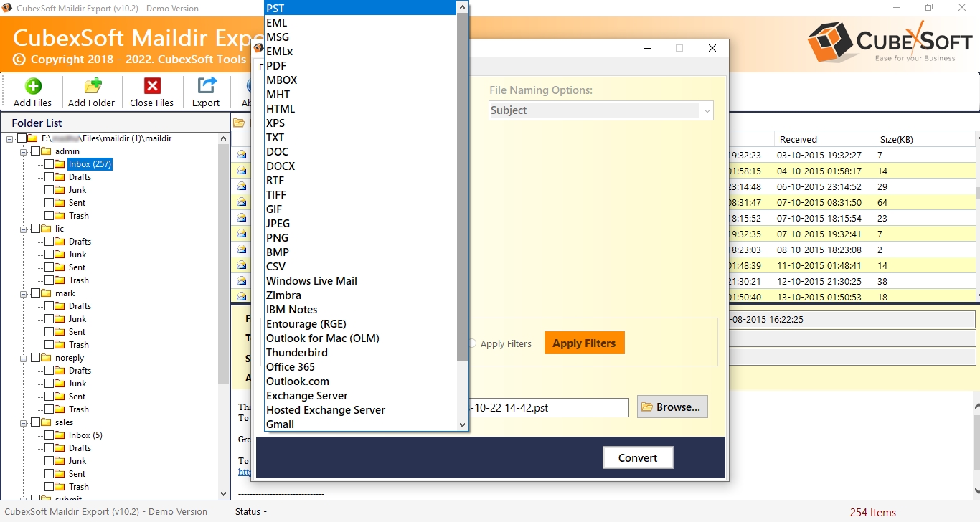
Task: Click the Close Files red X icon
Action: tap(151, 87)
